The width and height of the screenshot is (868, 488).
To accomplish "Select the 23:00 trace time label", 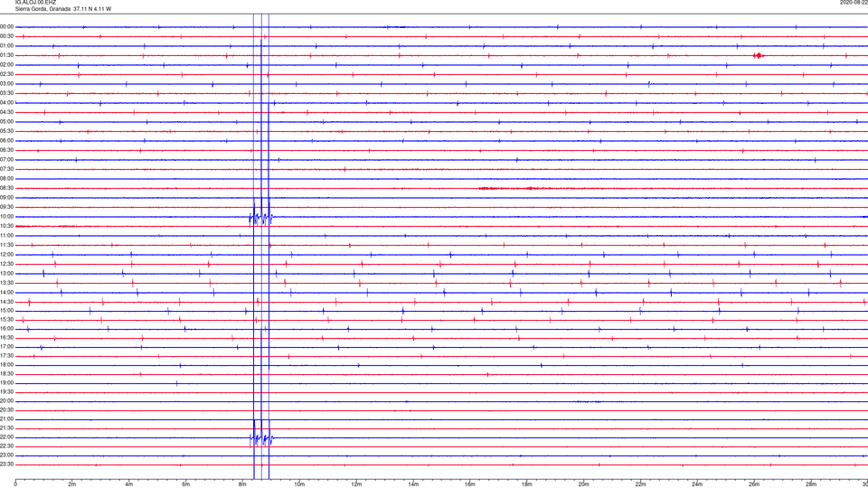I will (6, 455).
